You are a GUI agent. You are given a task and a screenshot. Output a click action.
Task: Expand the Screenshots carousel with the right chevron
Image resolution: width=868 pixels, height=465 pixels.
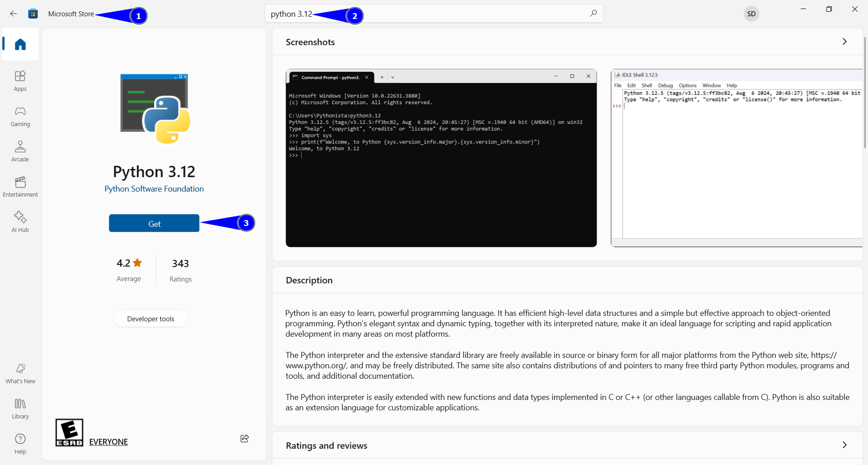coord(844,41)
